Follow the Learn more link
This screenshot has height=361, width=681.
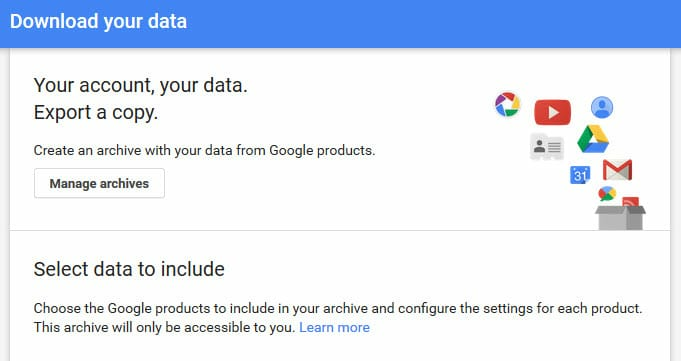click(334, 327)
